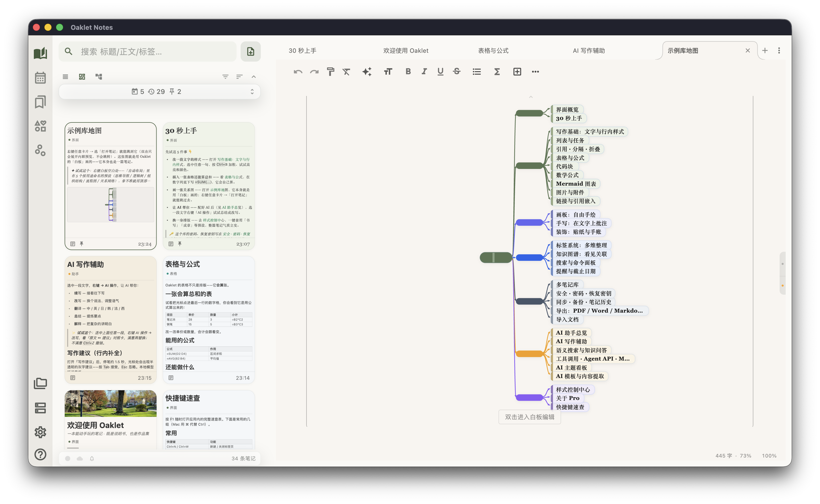
Task: Open the calendar view in sidebar
Action: 40,78
